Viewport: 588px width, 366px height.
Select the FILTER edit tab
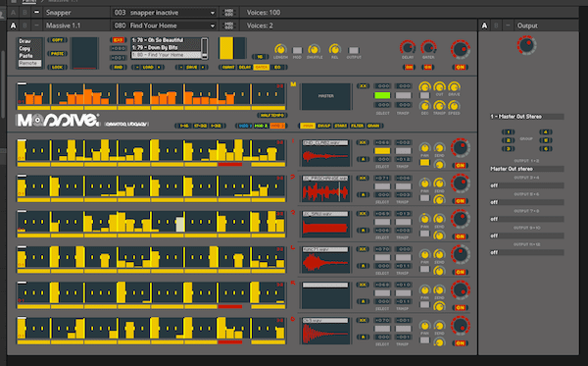(x=357, y=126)
